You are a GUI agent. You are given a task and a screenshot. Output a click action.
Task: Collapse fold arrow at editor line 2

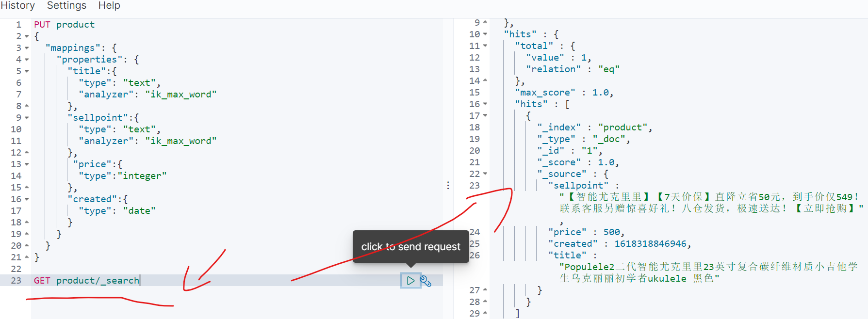click(27, 36)
